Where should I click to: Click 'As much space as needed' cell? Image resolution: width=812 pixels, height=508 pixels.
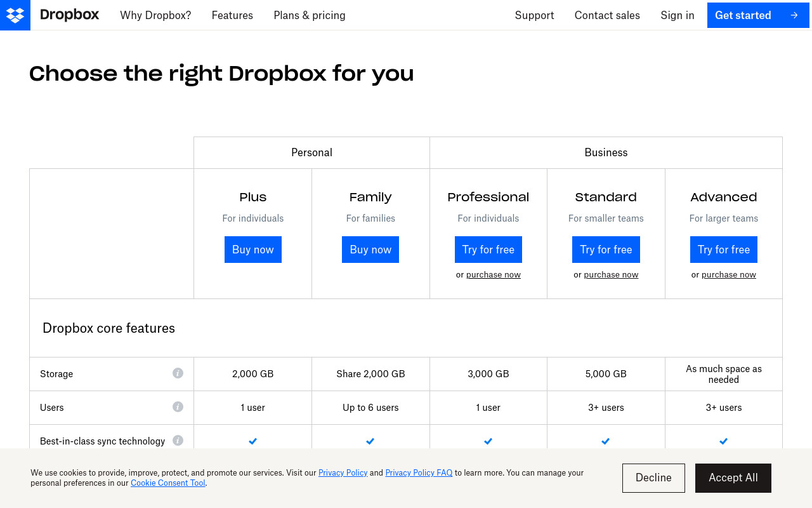[724, 374]
